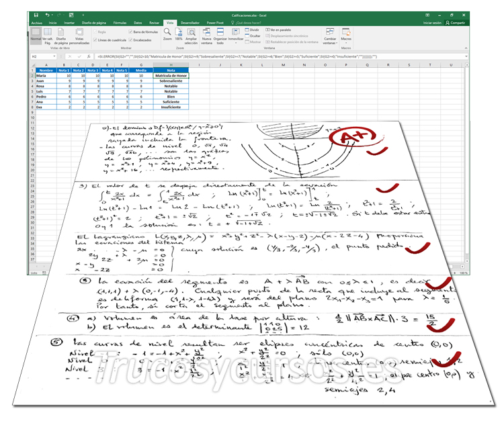The width and height of the screenshot is (504, 421).
Task: Toggle Encabezados checkbox
Action: coord(130,40)
